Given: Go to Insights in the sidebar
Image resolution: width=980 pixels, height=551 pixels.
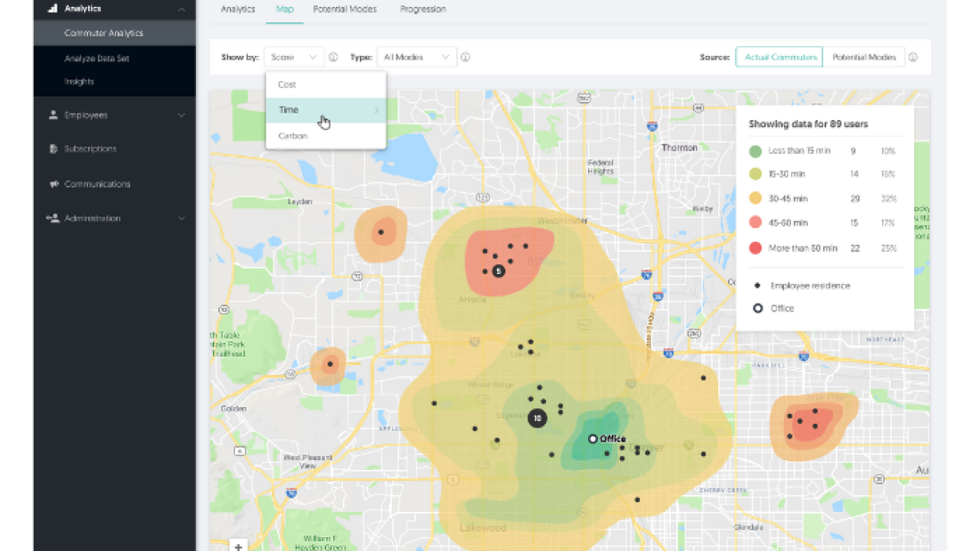Looking at the screenshot, I should [x=79, y=81].
